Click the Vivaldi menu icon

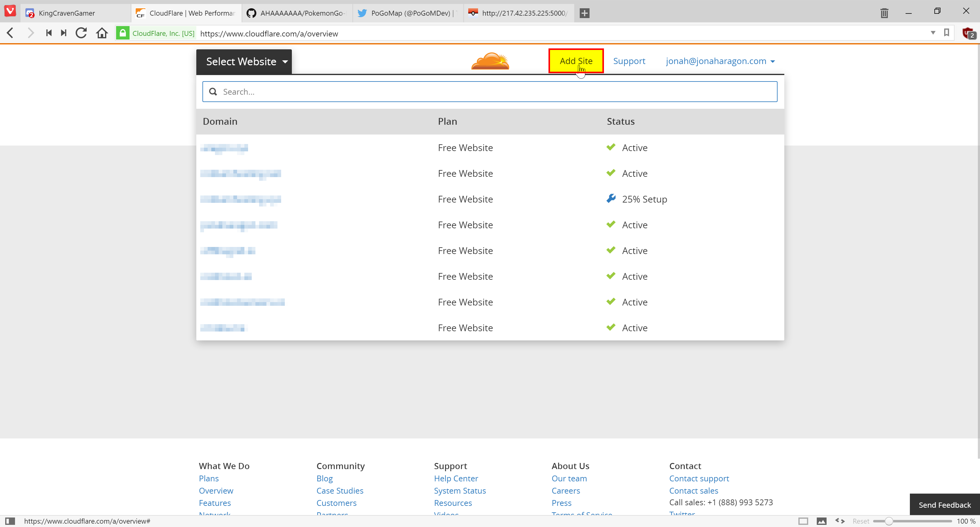pyautogui.click(x=10, y=11)
